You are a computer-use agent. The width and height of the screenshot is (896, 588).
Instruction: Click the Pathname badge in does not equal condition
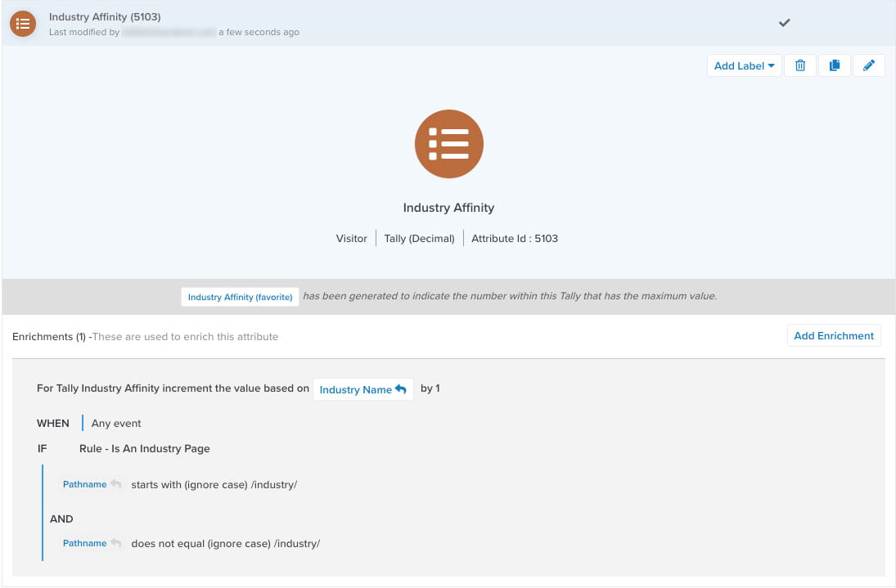click(x=84, y=543)
